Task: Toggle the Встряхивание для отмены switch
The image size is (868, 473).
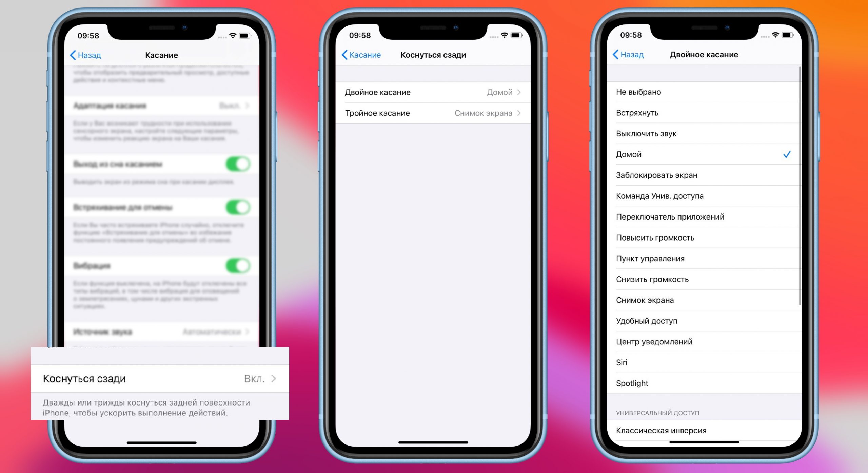Action: pos(244,207)
